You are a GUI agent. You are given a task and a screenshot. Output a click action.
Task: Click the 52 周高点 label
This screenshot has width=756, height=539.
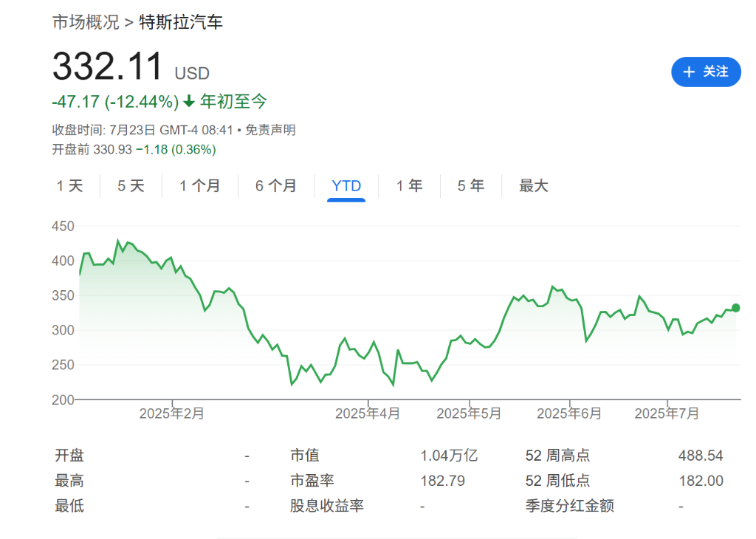(x=557, y=456)
